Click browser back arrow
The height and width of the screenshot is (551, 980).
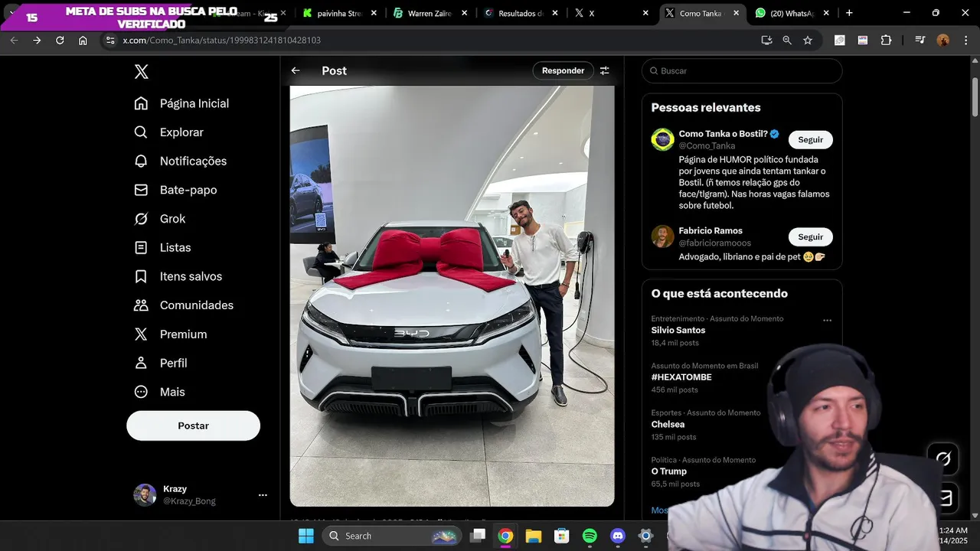(14, 40)
